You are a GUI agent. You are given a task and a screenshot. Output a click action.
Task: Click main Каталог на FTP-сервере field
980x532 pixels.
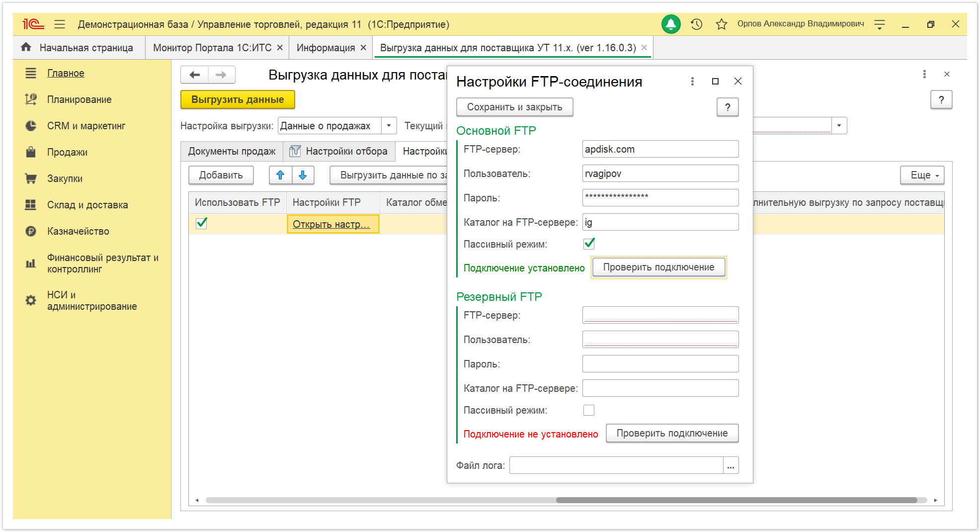[x=660, y=222]
